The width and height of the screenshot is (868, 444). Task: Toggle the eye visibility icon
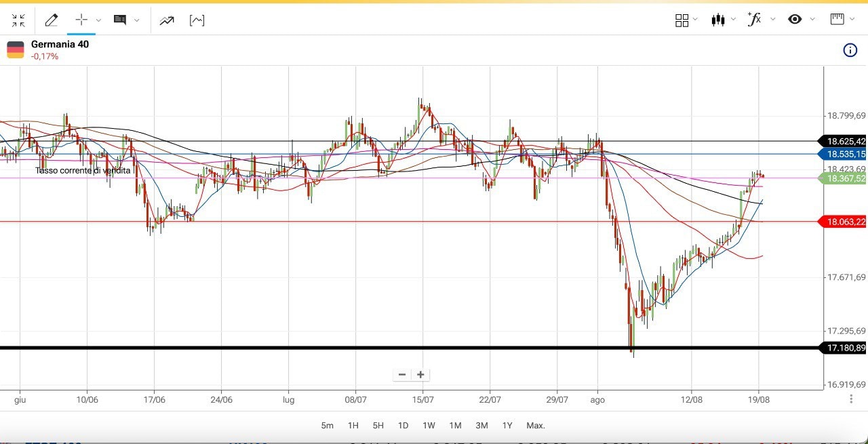tap(795, 20)
